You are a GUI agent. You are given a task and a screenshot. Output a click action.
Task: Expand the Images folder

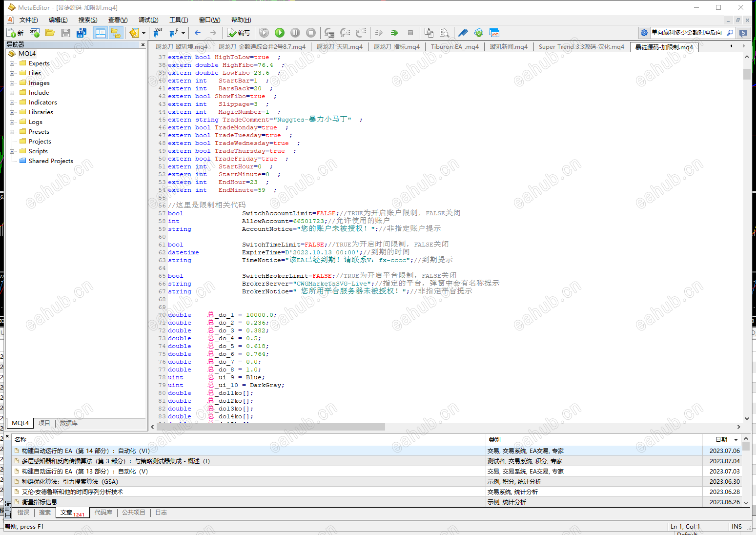tap(12, 83)
